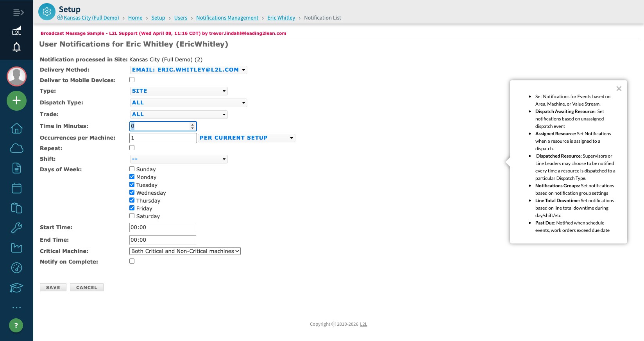Open the Per Current Setup dropdown
Image resolution: width=644 pixels, height=341 pixels.
[x=247, y=138]
